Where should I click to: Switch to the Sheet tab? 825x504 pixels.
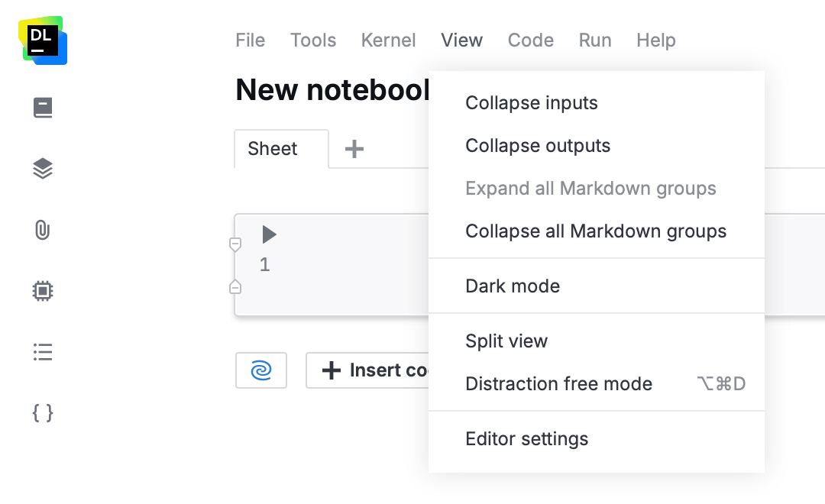tap(272, 149)
